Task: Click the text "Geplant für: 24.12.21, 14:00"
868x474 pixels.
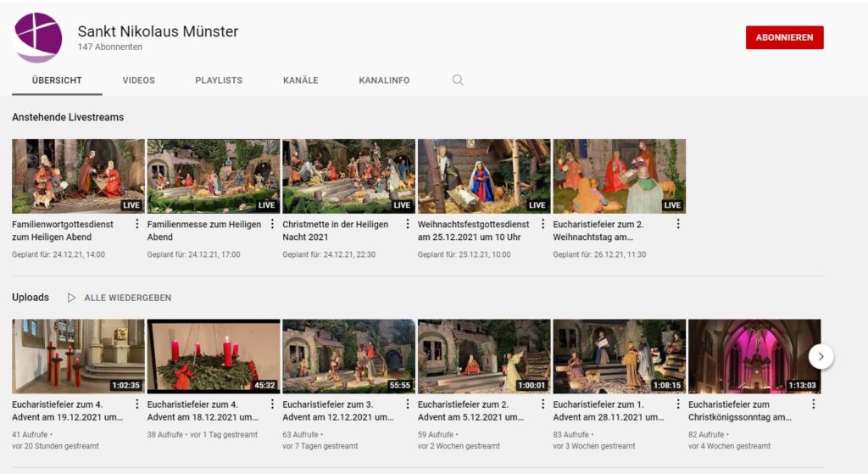Action: (58, 254)
